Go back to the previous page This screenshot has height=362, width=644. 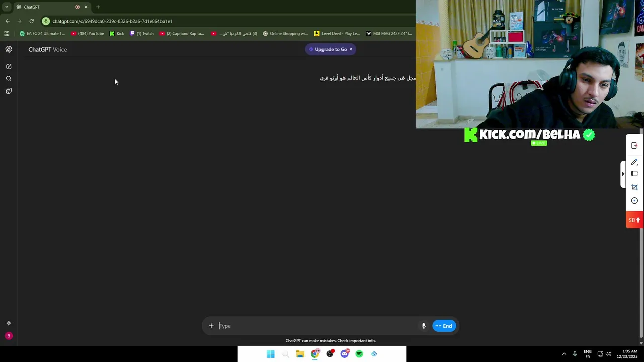click(7, 21)
